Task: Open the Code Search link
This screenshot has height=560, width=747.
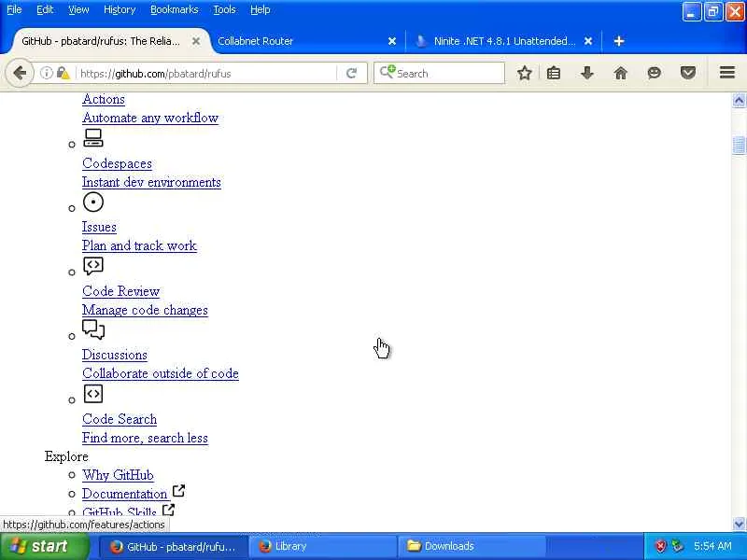Action: (x=120, y=419)
